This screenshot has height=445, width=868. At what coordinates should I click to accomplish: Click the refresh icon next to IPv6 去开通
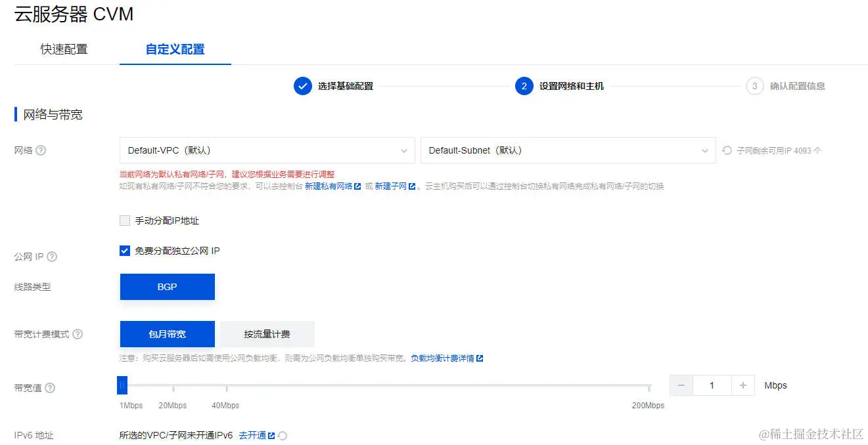coord(282,435)
